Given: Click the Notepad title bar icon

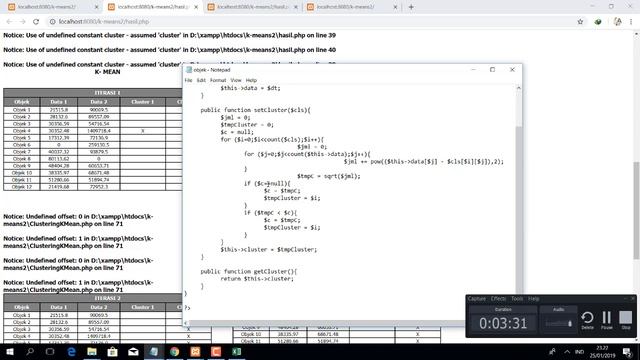Looking at the screenshot, I should pos(189,70).
